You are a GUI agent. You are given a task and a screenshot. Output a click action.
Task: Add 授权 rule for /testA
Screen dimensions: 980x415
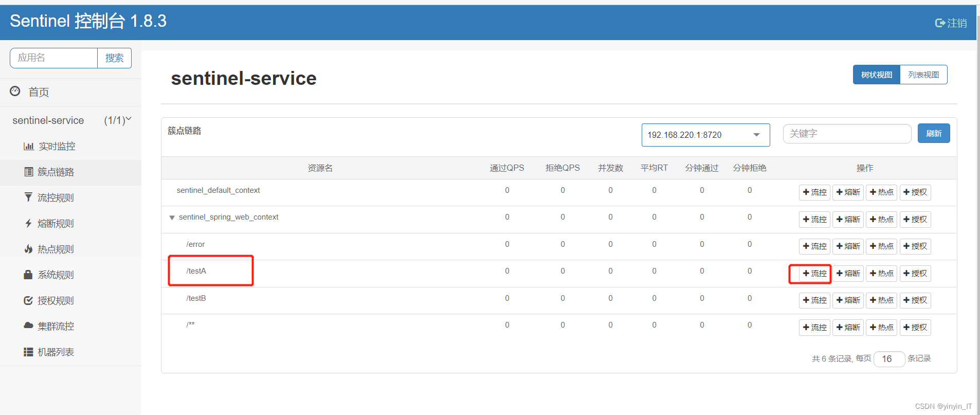915,274
